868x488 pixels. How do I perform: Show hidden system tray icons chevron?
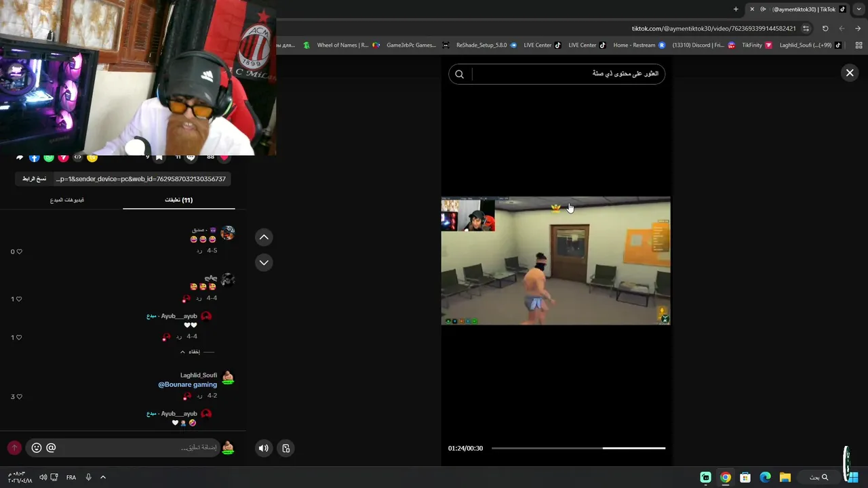pyautogui.click(x=103, y=477)
